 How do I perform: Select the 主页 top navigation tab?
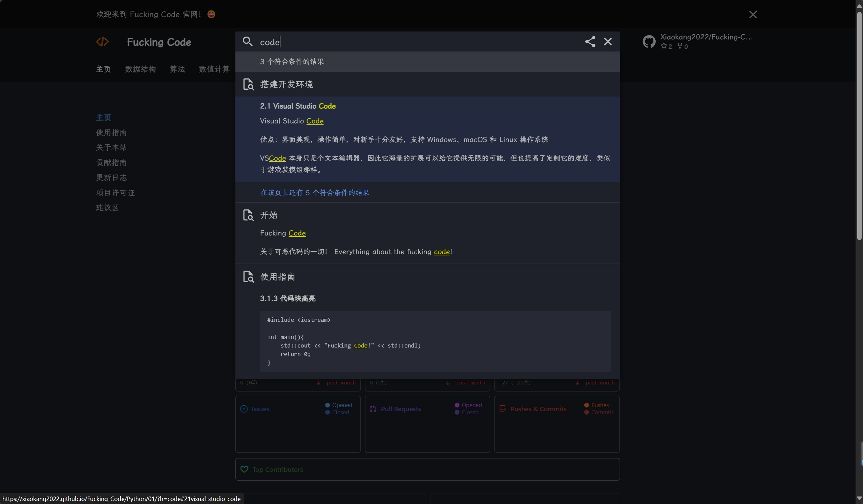[103, 69]
